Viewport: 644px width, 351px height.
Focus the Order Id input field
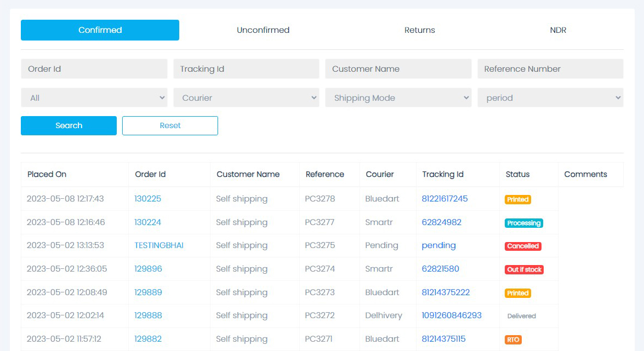tap(94, 69)
